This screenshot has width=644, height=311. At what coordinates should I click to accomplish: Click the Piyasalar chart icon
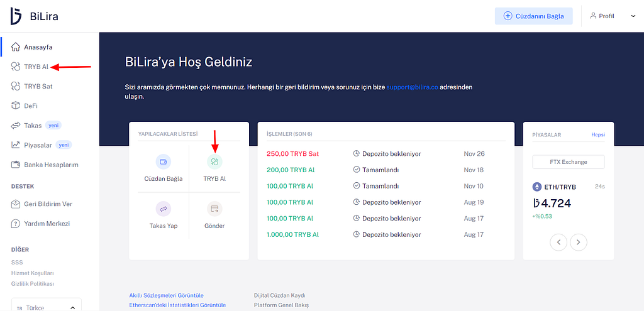16,145
